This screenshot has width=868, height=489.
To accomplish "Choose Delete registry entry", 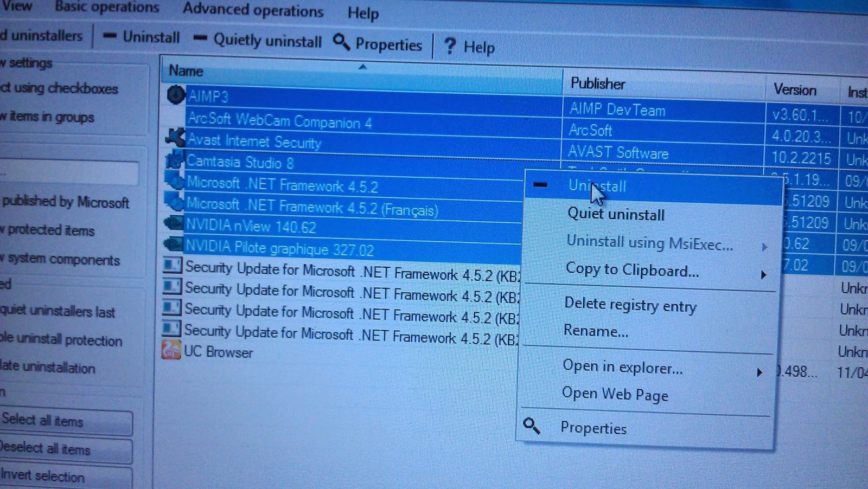I will 630,305.
